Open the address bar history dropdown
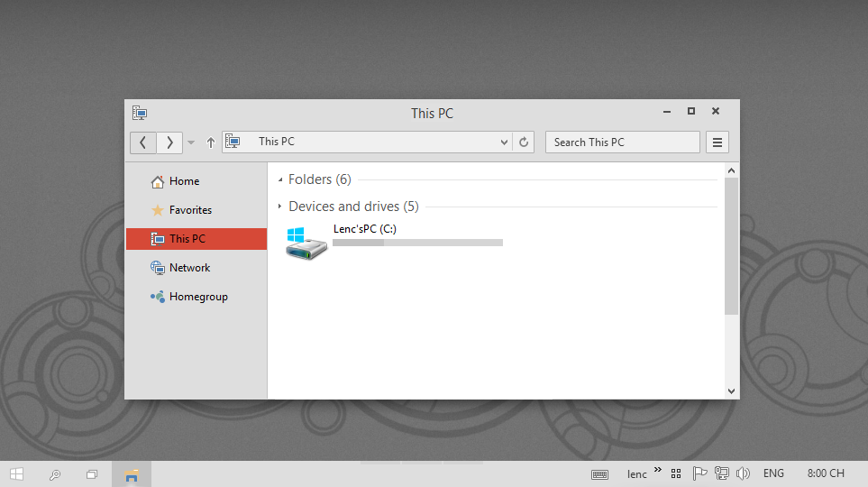Image resolution: width=868 pixels, height=487 pixels. coord(504,142)
